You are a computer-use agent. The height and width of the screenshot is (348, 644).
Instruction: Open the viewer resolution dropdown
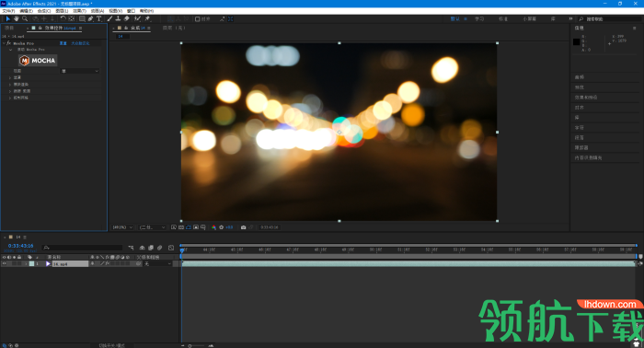tap(152, 227)
